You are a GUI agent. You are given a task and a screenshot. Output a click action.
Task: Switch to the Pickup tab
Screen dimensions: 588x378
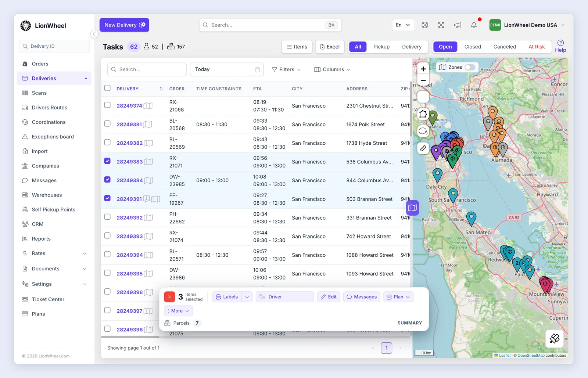381,47
